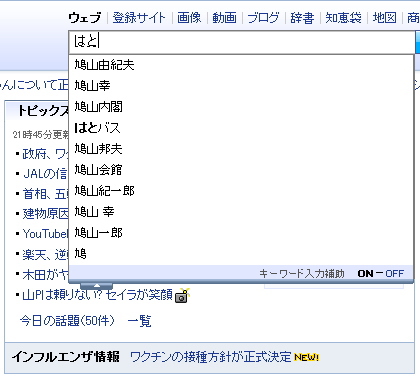Image resolution: width=420 pixels, height=378 pixels.
Task: Choose suggestion 鳩山会館
Action: [241, 170]
